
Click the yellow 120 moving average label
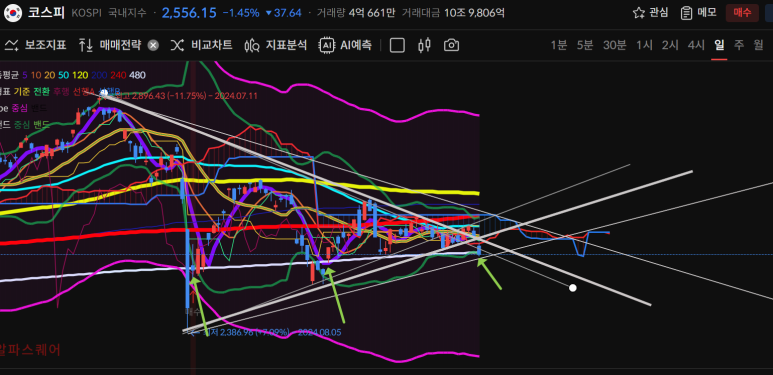[x=80, y=75]
